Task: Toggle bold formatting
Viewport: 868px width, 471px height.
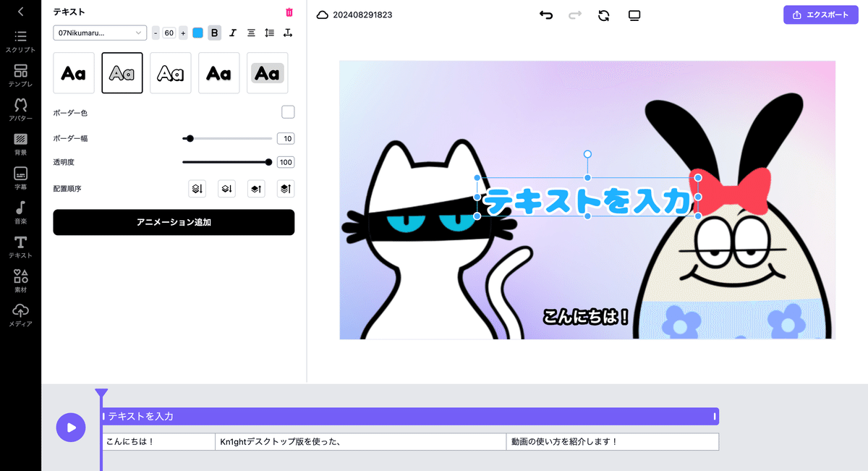Action: 214,33
